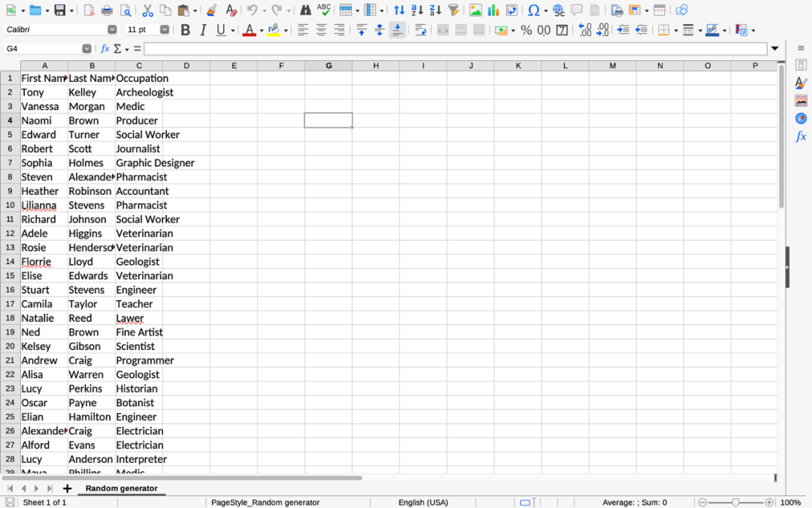The width and height of the screenshot is (812, 508).
Task: Toggle align bottom button
Action: point(397,30)
